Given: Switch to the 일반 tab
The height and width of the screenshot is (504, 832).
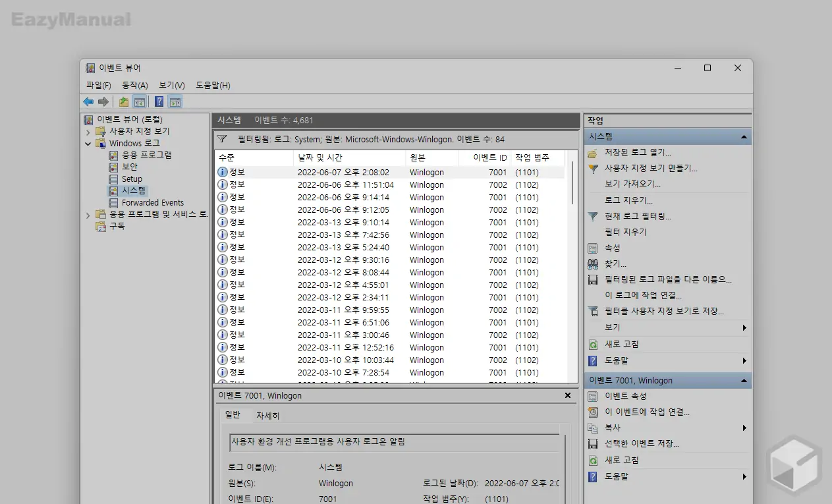Looking at the screenshot, I should 233,415.
